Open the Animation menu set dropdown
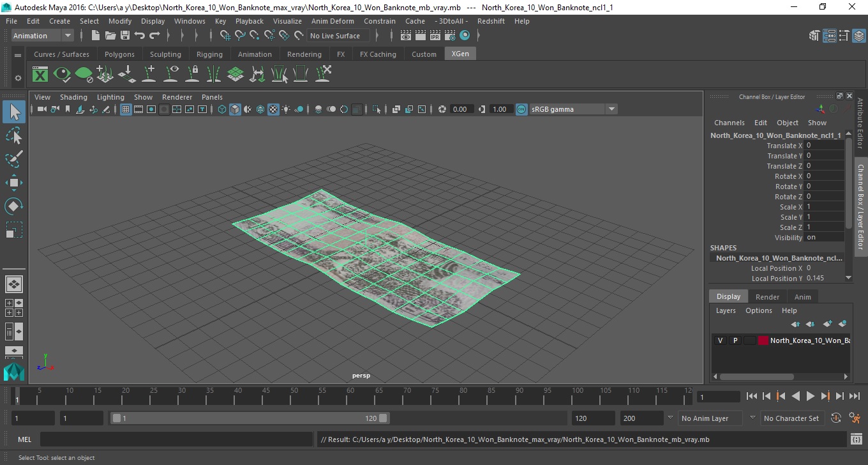This screenshot has width=868, height=465. [x=43, y=36]
